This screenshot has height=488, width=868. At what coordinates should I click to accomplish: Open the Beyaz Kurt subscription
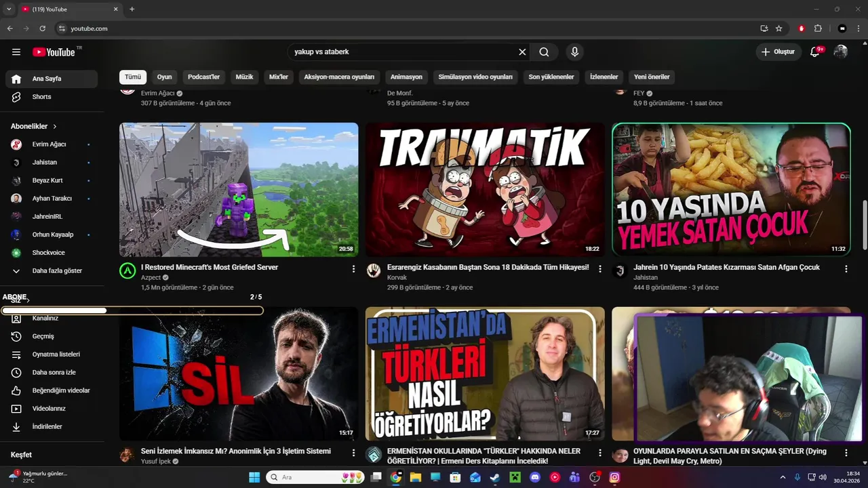click(52, 180)
